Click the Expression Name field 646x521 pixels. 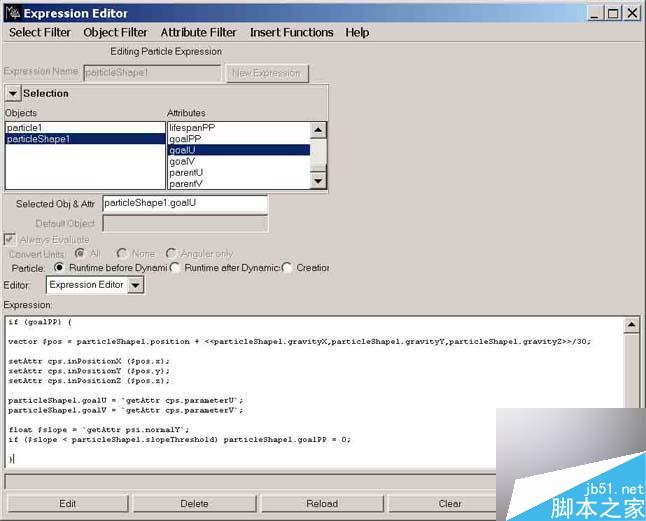(x=152, y=73)
